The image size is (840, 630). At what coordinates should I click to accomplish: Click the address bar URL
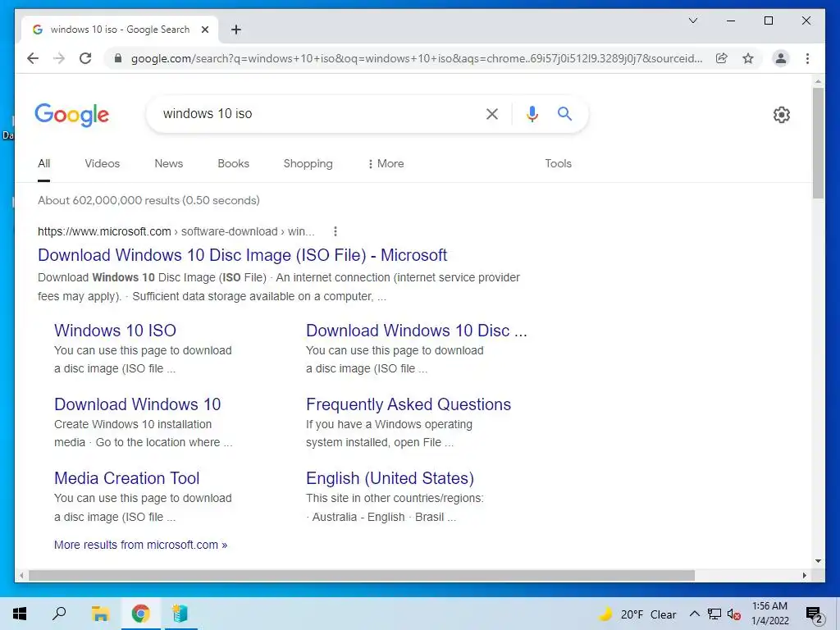pos(416,58)
